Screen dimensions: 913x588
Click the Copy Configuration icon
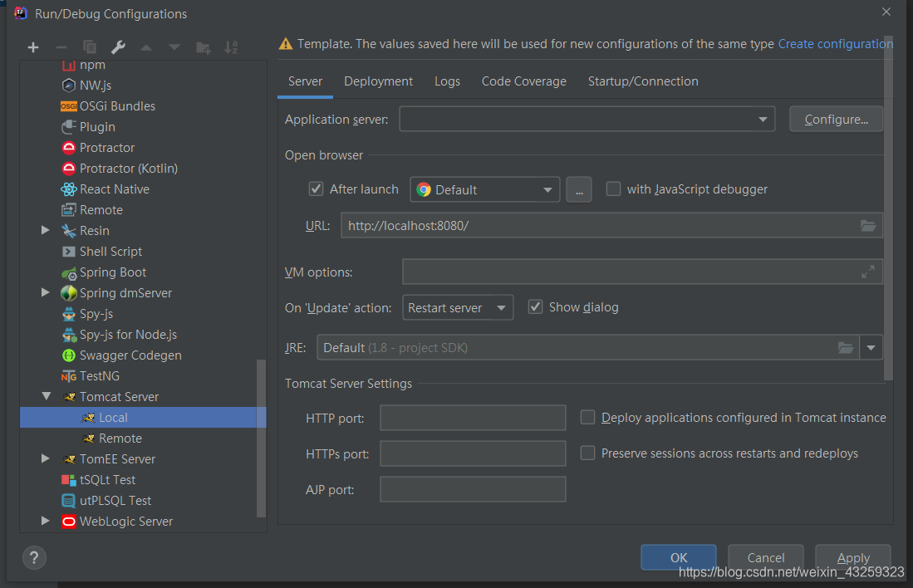click(x=90, y=47)
